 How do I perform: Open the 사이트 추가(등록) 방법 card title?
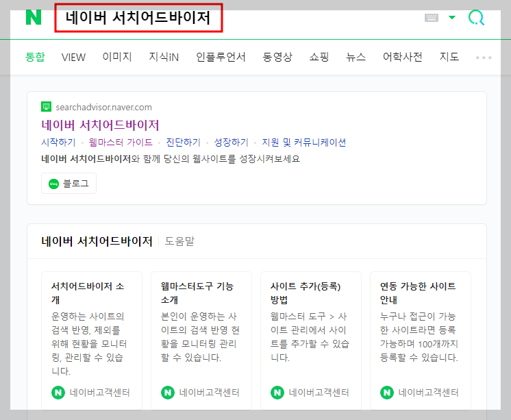[x=306, y=293]
